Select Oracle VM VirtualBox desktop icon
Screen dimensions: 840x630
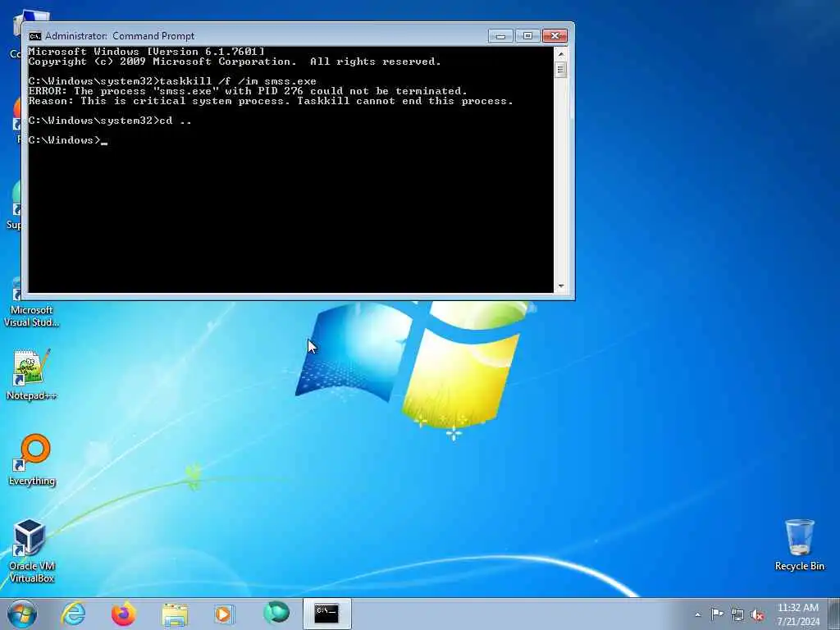pos(31,550)
